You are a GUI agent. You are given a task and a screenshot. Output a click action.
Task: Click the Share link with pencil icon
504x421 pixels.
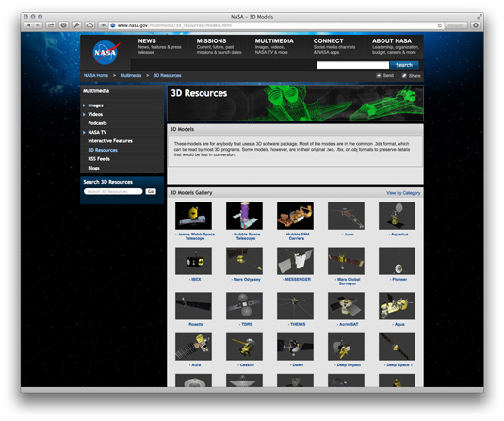[411, 76]
